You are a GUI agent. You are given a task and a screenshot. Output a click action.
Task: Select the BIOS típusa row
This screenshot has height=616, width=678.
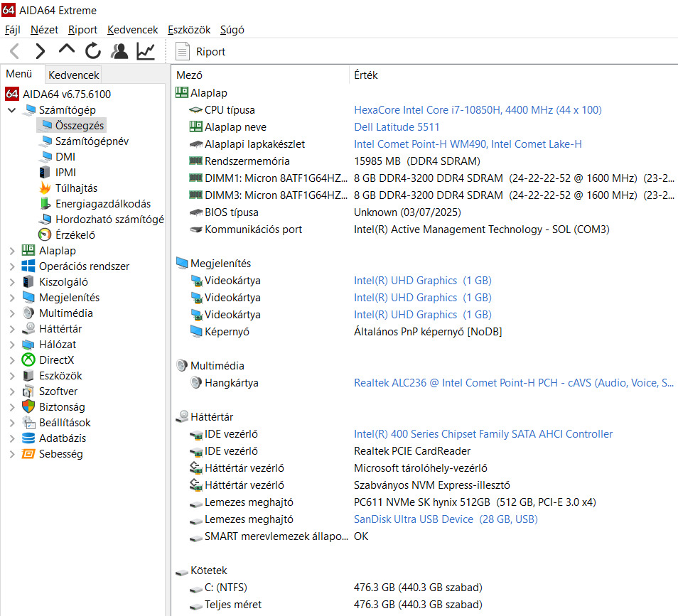425,212
